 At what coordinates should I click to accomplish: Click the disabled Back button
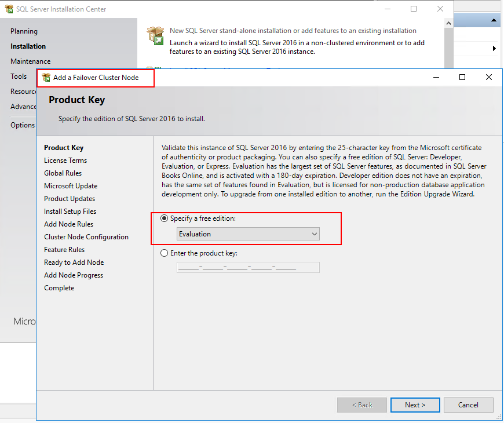click(362, 405)
